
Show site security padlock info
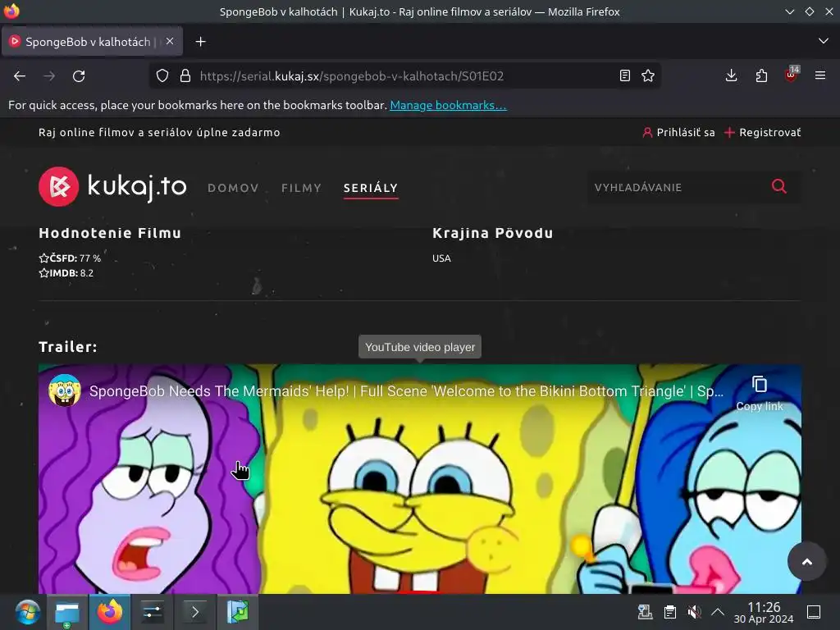pos(185,76)
